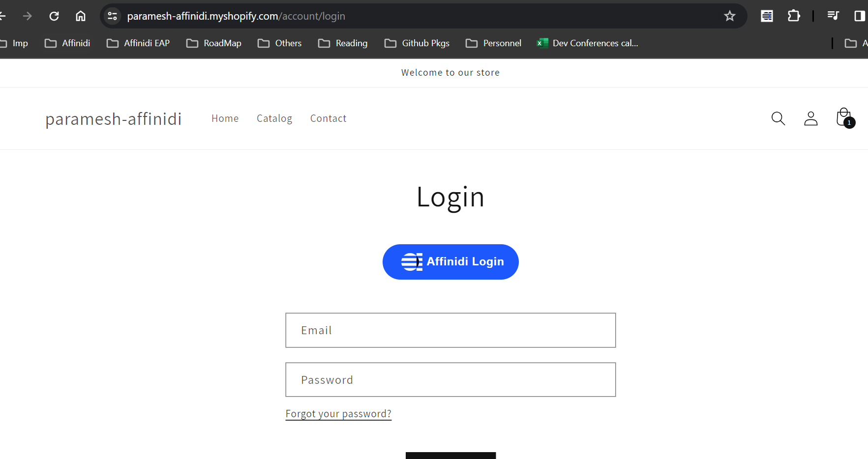This screenshot has width=868, height=459.
Task: Open the reading list extension icon
Action: [767, 16]
